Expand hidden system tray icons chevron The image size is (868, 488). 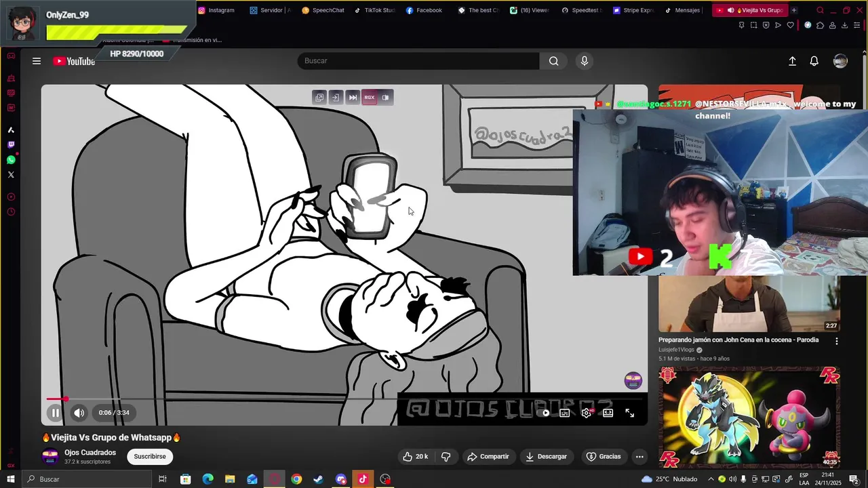tap(711, 479)
